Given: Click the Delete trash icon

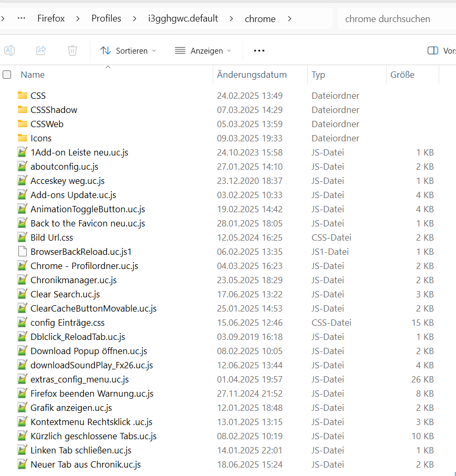Looking at the screenshot, I should coord(72,50).
